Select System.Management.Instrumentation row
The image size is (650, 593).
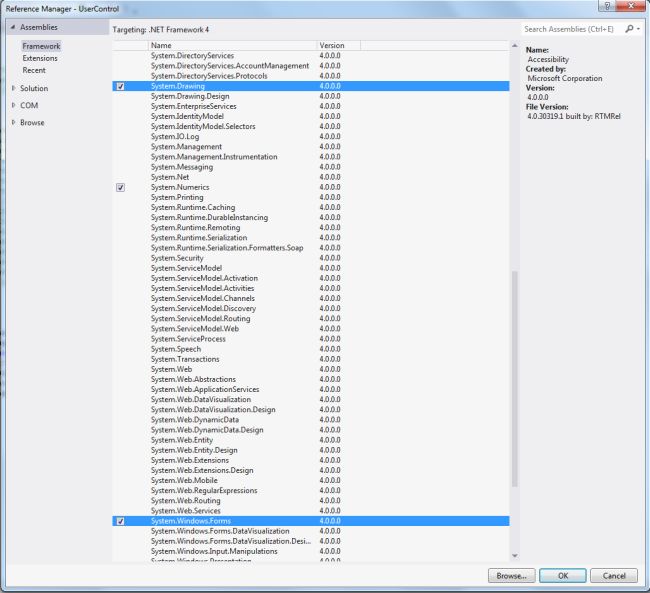310,157
